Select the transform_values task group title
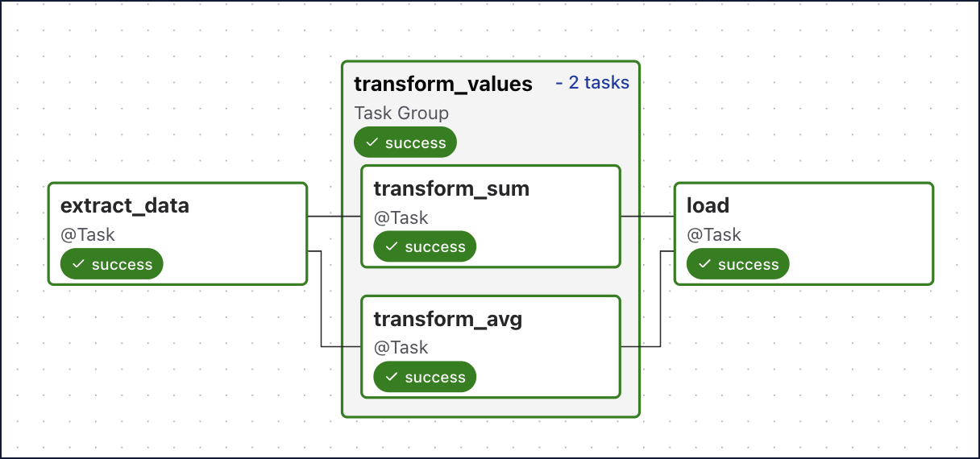 tap(443, 84)
